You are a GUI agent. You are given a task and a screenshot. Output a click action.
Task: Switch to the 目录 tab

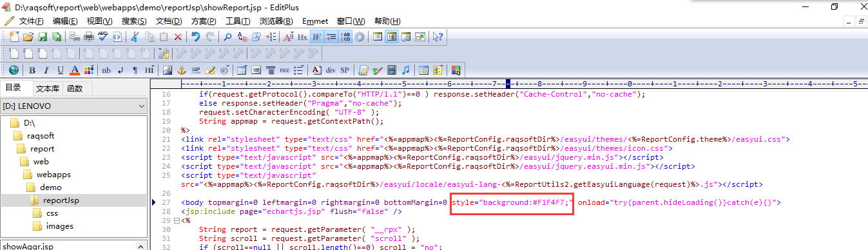click(14, 88)
